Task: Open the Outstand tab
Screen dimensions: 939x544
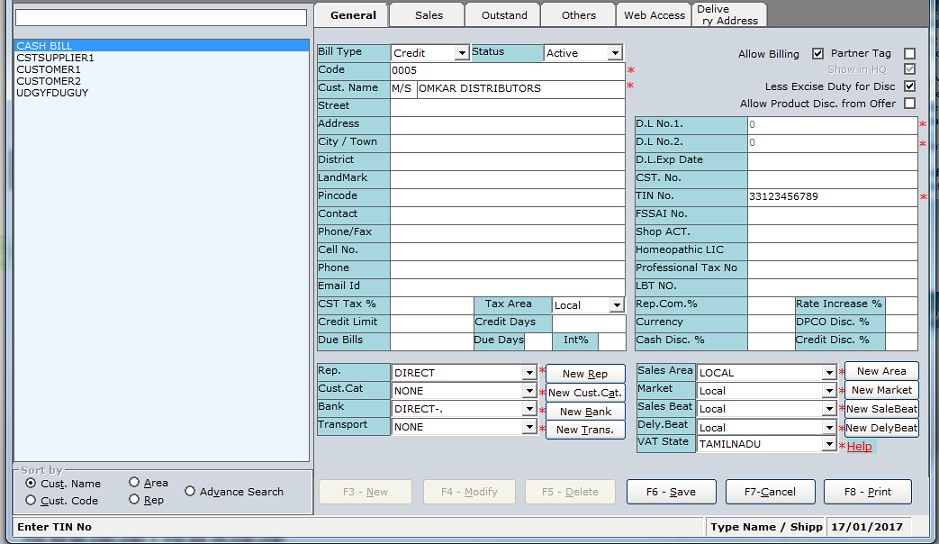Action: [x=504, y=15]
